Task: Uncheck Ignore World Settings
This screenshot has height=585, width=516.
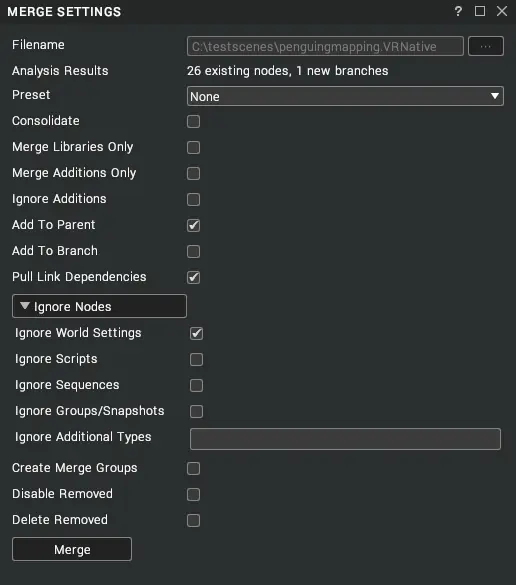Action: click(x=196, y=333)
